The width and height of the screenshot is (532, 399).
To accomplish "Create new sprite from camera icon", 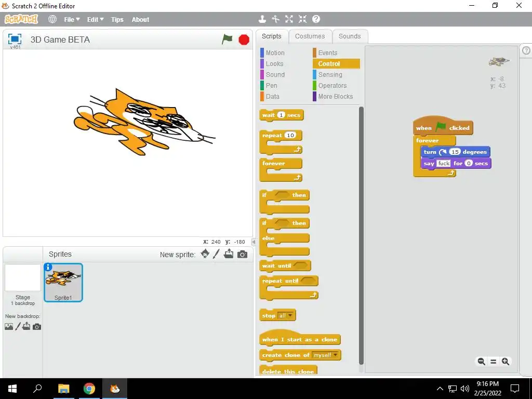I will point(242,254).
